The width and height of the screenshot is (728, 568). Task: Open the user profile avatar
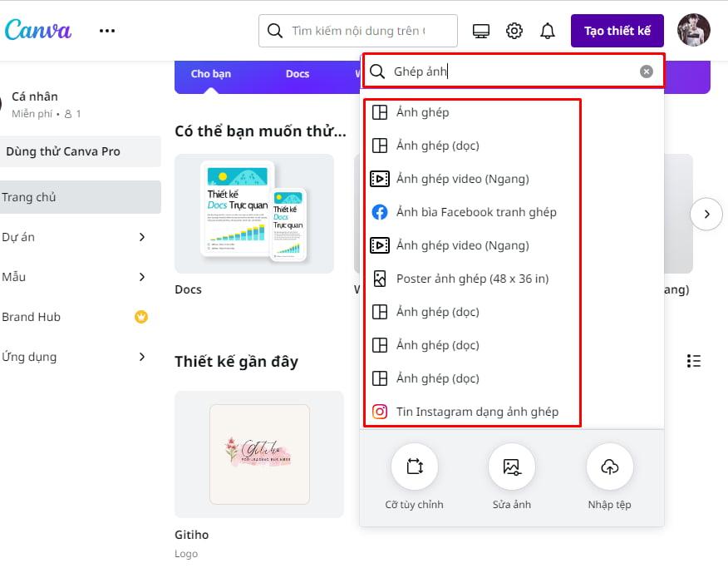[x=694, y=30]
